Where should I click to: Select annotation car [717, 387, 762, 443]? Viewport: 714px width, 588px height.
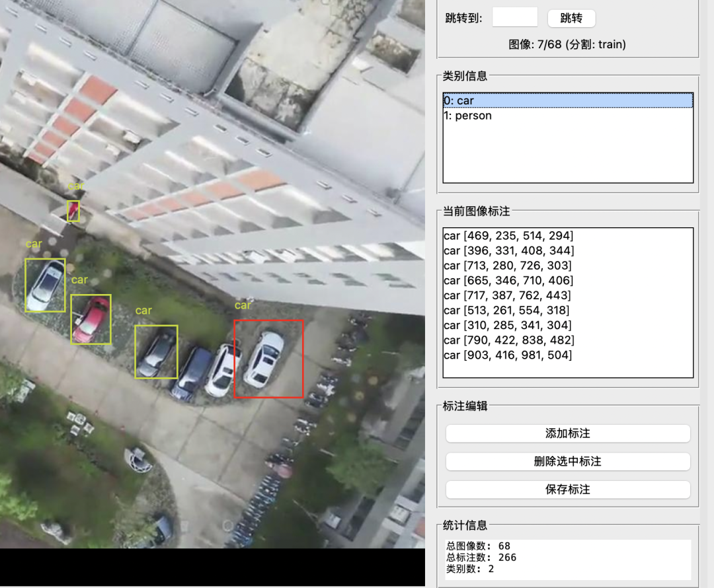[507, 295]
